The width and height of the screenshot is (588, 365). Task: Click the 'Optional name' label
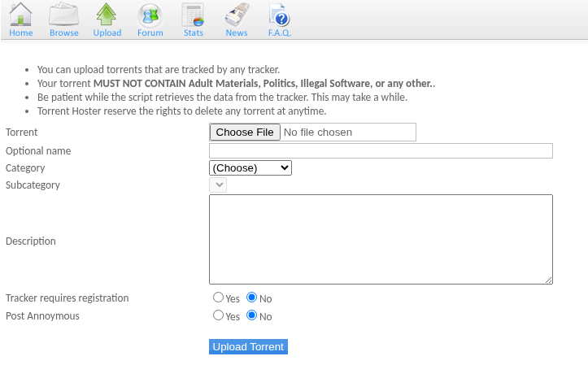pyautogui.click(x=38, y=150)
